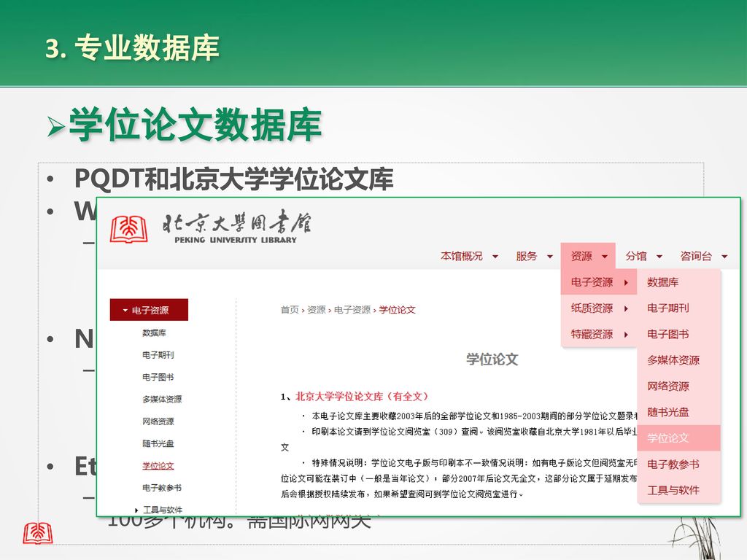Expand the 特藏资源 submenu arrow
The image size is (747, 560).
click(626, 335)
